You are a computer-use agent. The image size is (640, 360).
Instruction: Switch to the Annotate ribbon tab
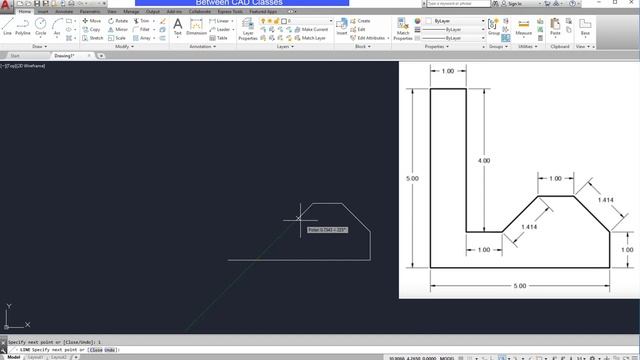[x=64, y=12]
